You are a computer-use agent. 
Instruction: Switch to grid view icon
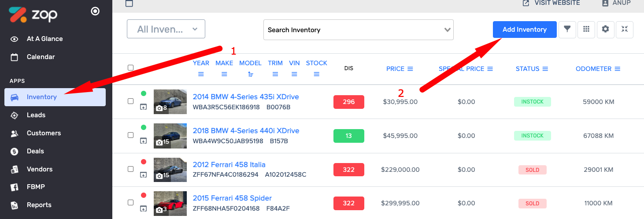(586, 29)
